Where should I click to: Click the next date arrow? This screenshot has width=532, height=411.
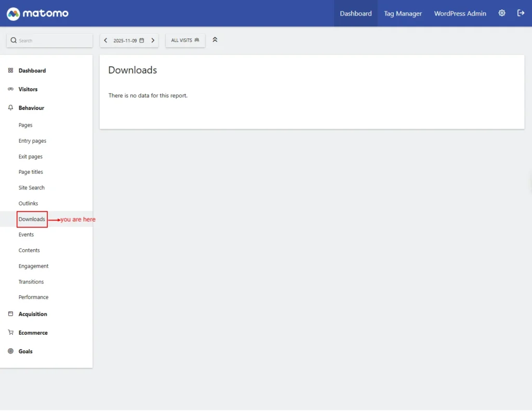click(x=153, y=40)
